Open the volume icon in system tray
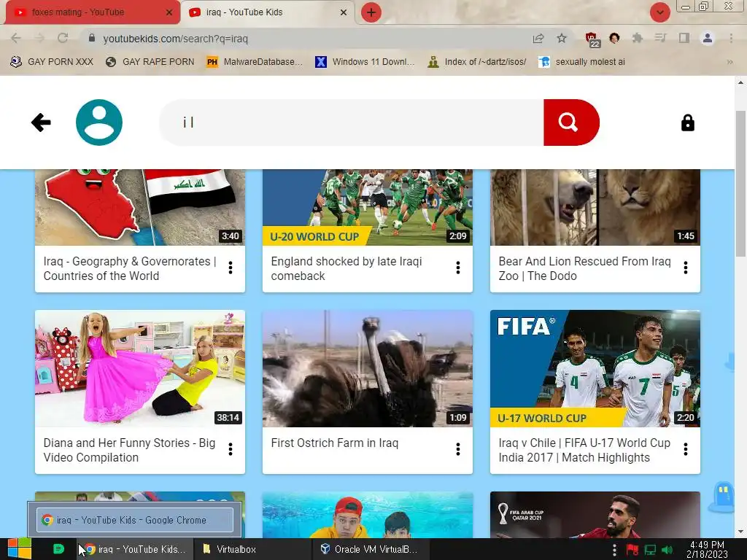747x560 pixels. [667, 550]
